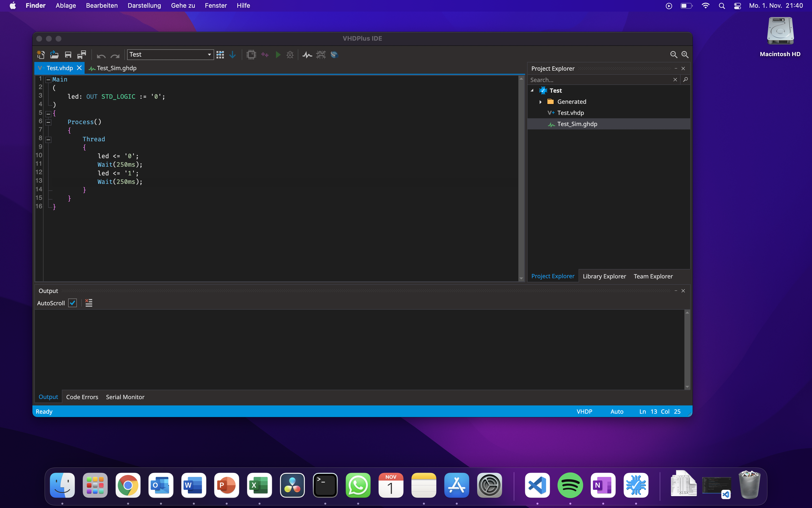Collapse the Main block fold marker
The image size is (812, 508).
click(48, 80)
